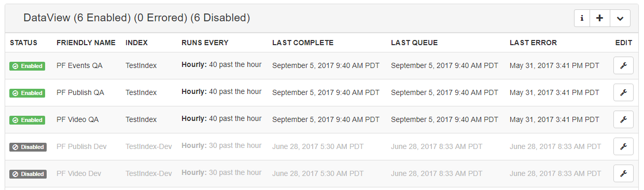The image size is (644, 190).
Task: Sort by the Runs Every column header
Action: [x=205, y=43]
